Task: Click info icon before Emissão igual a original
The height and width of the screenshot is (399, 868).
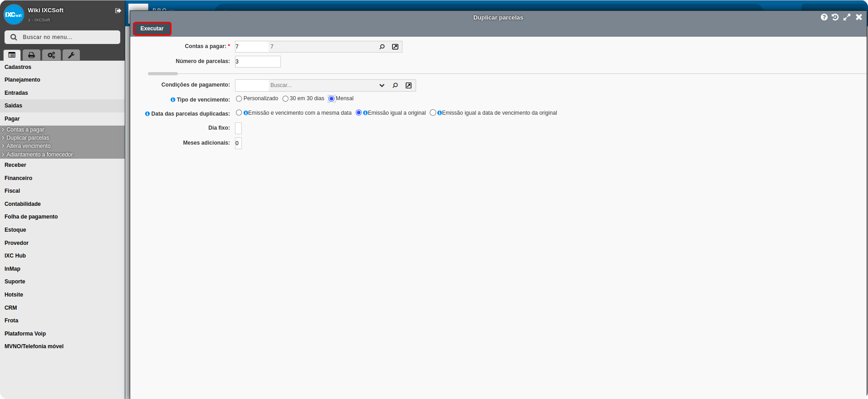Action: [x=365, y=113]
